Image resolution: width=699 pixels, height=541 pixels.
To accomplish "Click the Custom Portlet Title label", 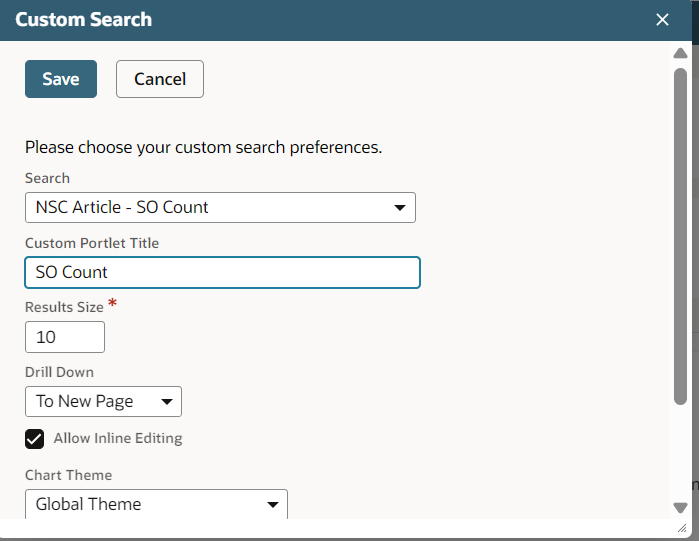I will click(92, 243).
